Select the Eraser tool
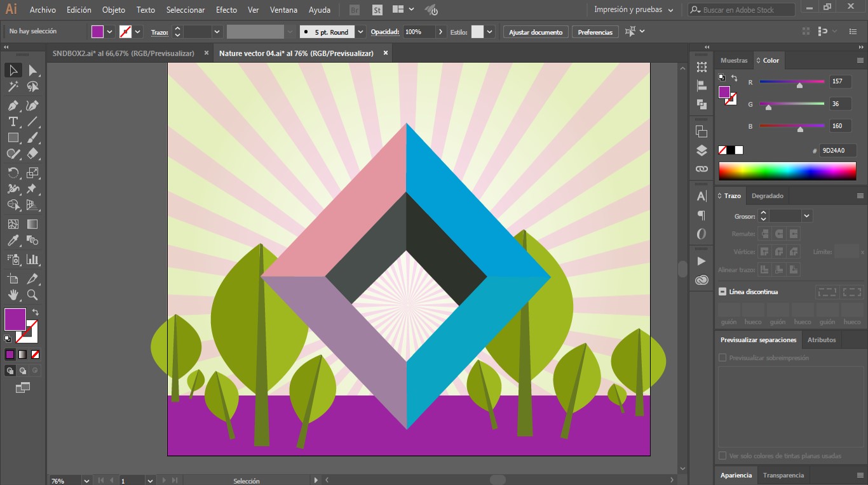The width and height of the screenshot is (868, 485). [32, 154]
